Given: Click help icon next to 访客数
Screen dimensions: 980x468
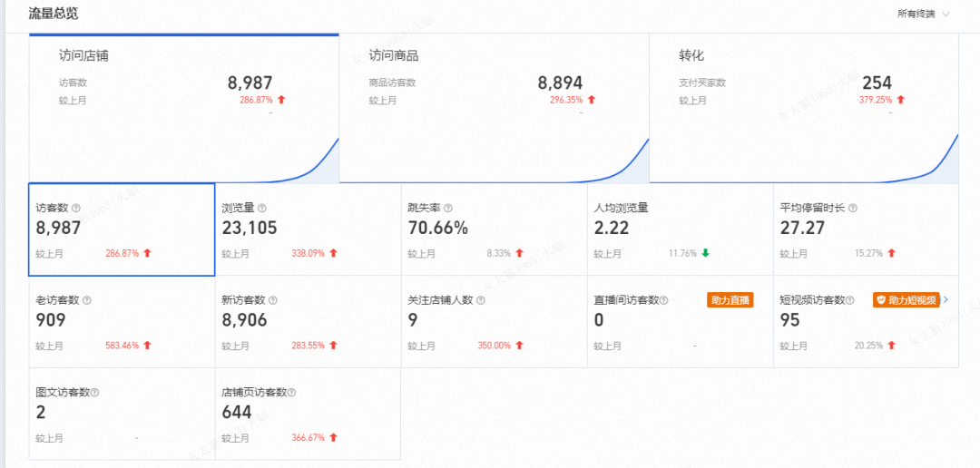Looking at the screenshot, I should pyautogui.click(x=76, y=208).
